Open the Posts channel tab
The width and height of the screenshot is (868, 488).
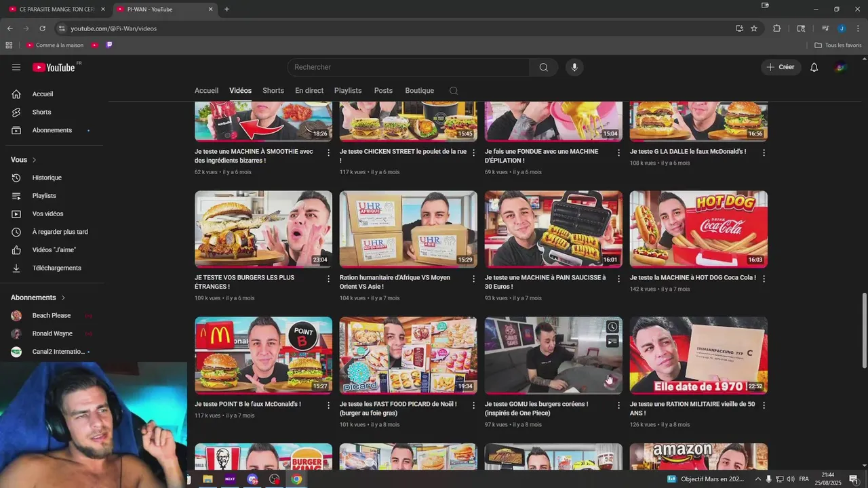(383, 91)
